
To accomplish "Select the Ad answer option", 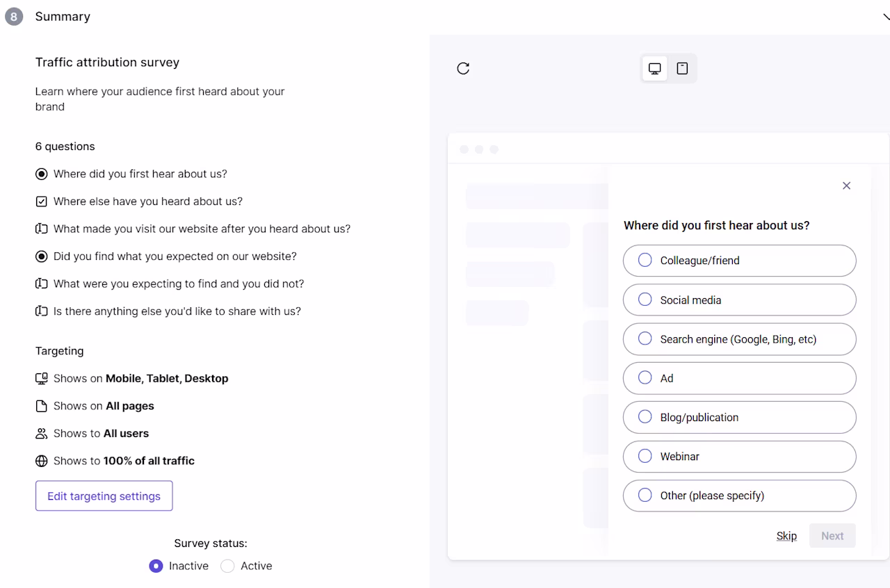I will pyautogui.click(x=739, y=378).
